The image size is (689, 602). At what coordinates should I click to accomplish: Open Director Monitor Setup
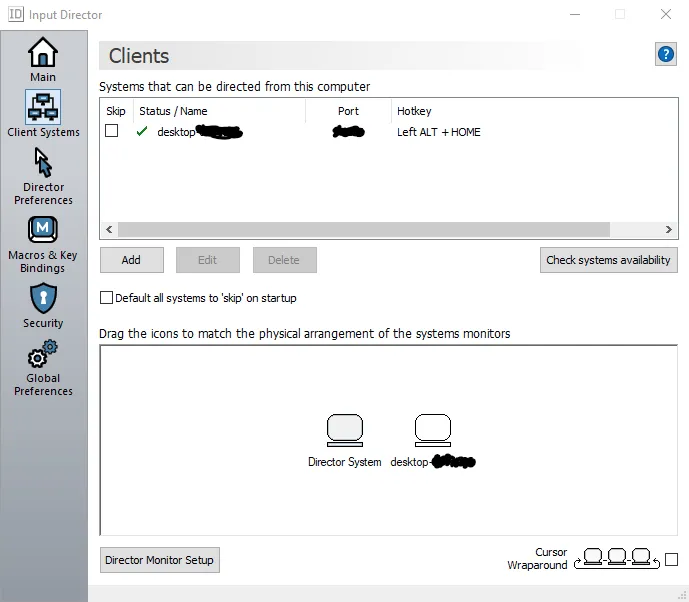(160, 560)
